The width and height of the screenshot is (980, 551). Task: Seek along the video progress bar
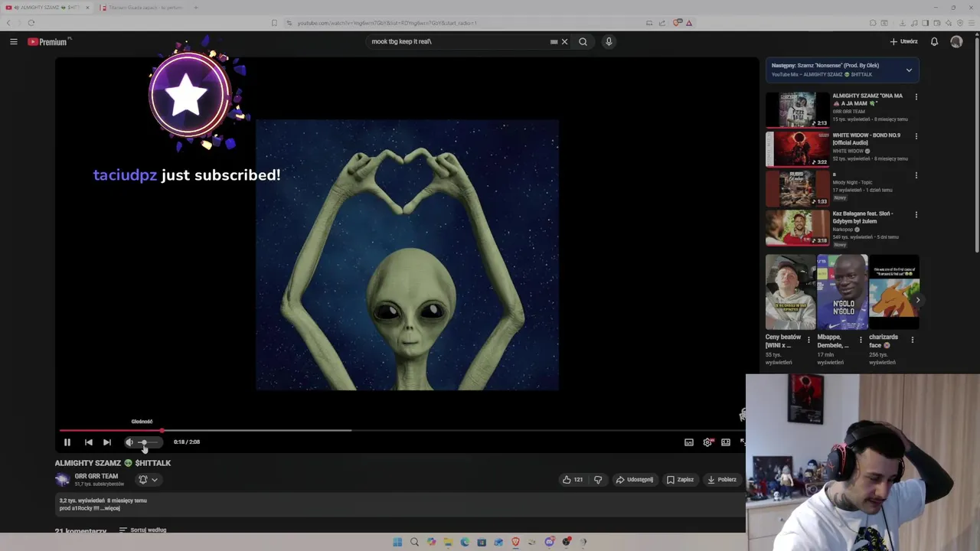tap(402, 430)
